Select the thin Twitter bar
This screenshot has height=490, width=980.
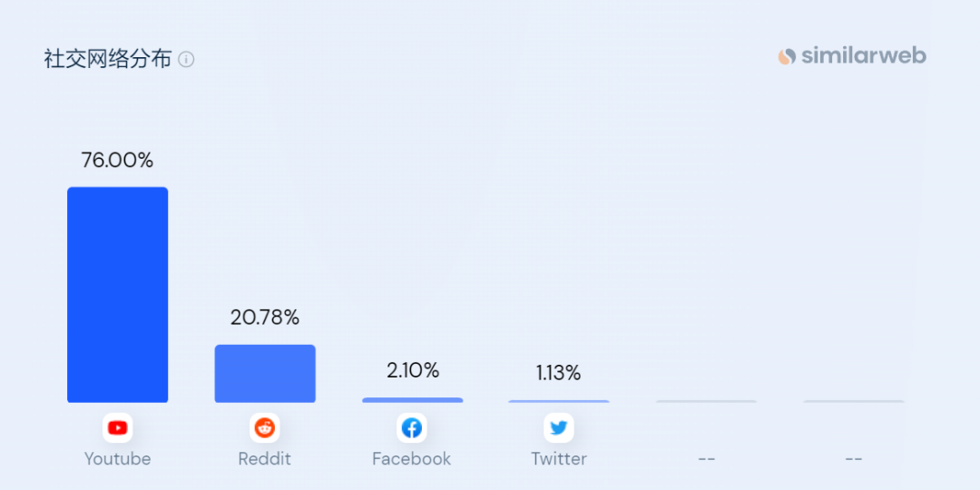click(x=559, y=401)
